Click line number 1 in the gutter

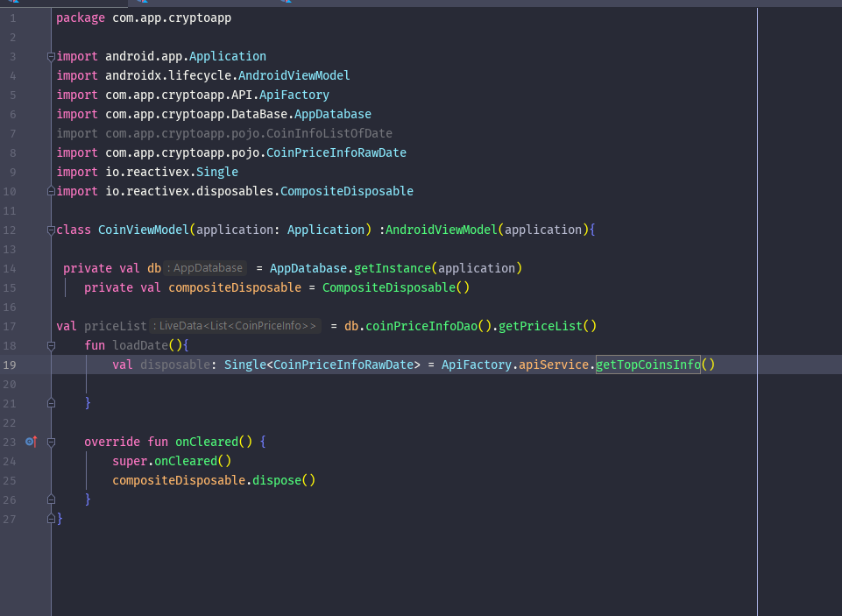[x=13, y=18]
